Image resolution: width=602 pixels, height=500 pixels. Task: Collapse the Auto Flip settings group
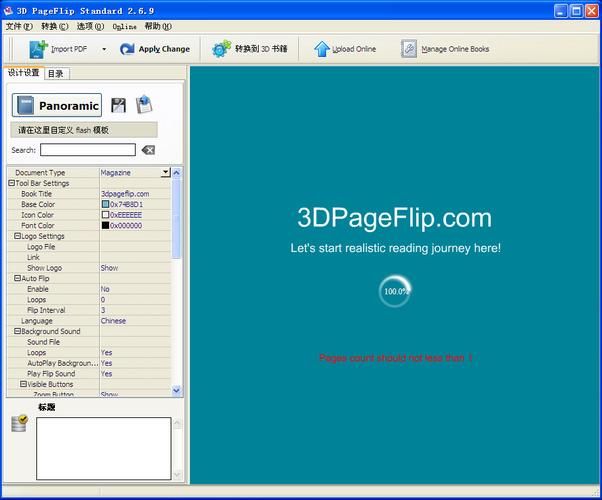pos(18,278)
